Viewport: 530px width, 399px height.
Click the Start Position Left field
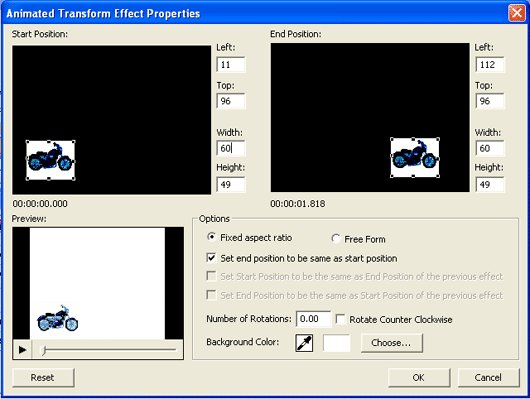(x=231, y=65)
